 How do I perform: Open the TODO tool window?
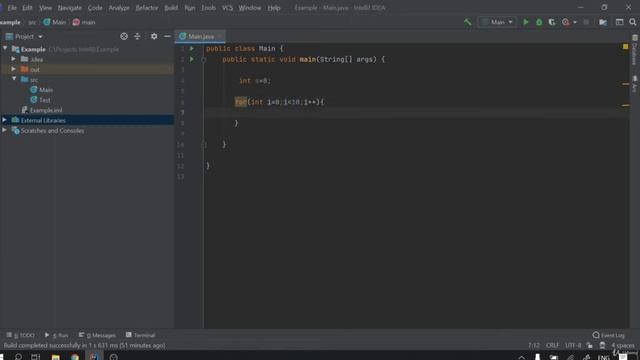pyautogui.click(x=20, y=335)
